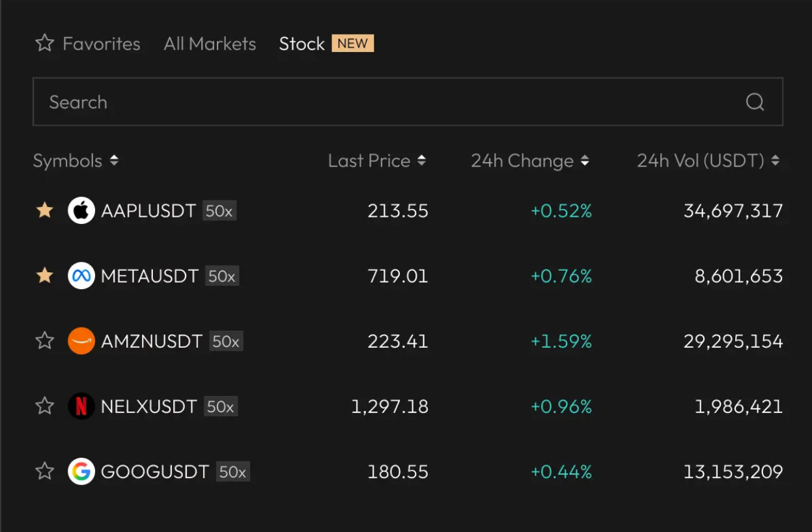Click the Apple logo beside AAPLUSDT

pyautogui.click(x=81, y=210)
